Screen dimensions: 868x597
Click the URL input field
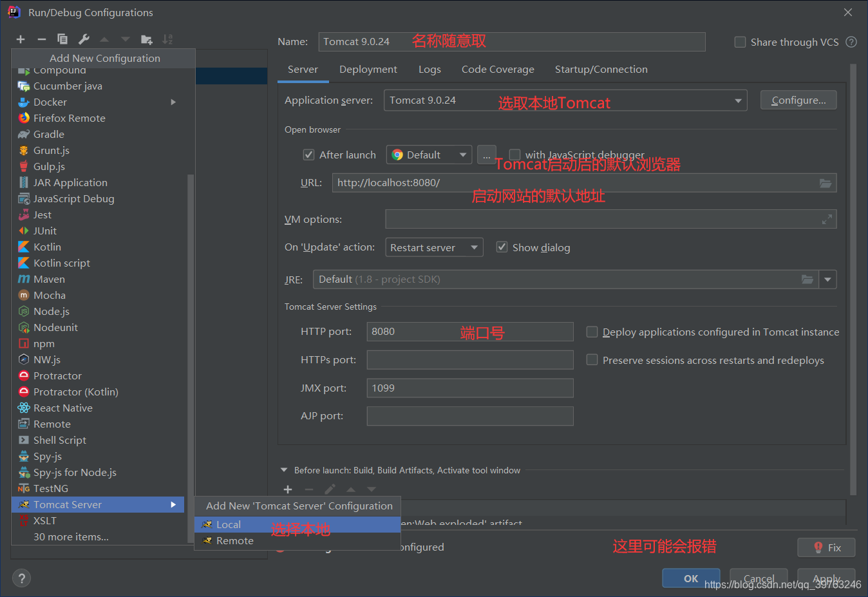584,183
